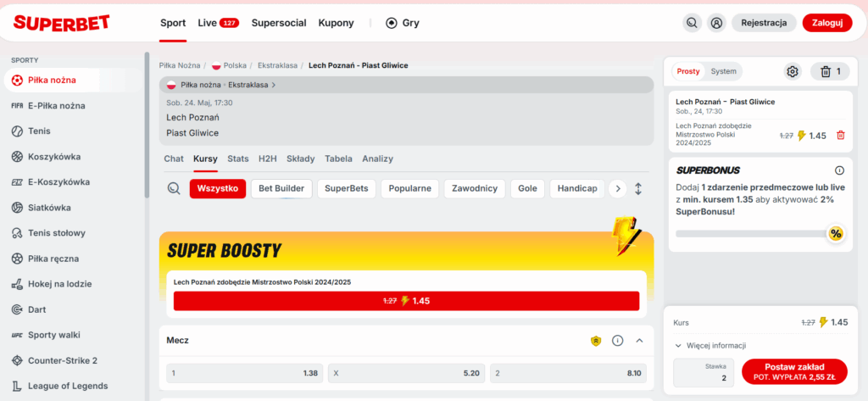Open betslip settings gear icon
The image size is (868, 401).
(793, 71)
